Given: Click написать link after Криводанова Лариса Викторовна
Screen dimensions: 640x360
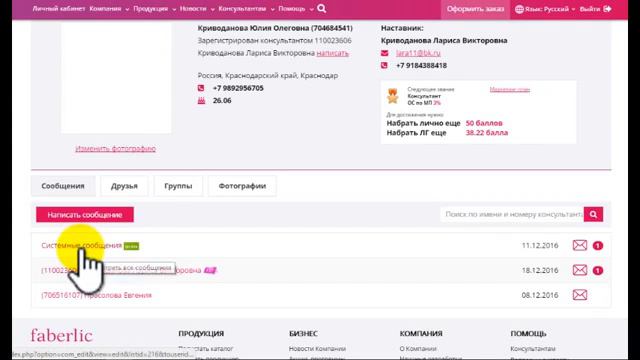Looking at the screenshot, I should (x=333, y=53).
